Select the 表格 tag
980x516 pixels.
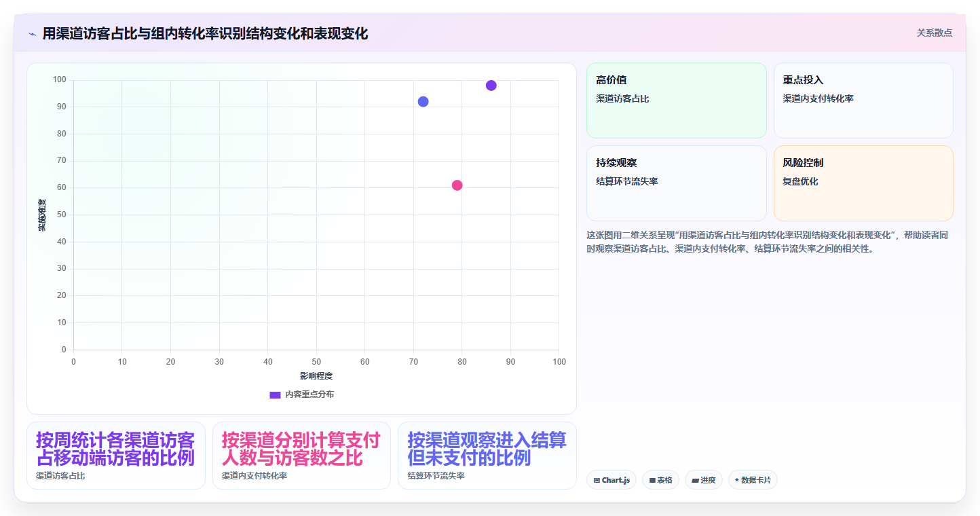pos(660,480)
